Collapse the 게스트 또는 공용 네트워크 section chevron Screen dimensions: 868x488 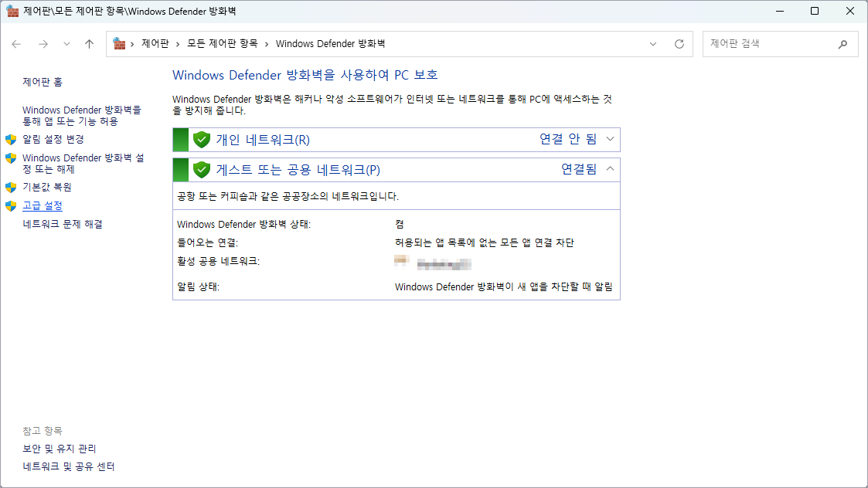point(610,169)
